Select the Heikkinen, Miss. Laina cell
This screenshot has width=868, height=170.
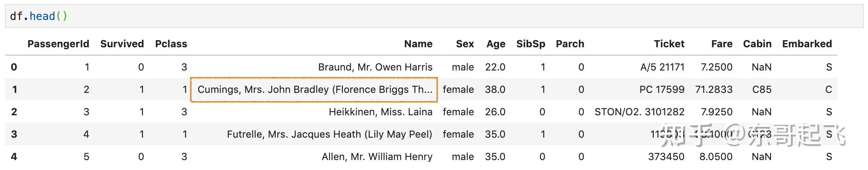[x=380, y=112]
